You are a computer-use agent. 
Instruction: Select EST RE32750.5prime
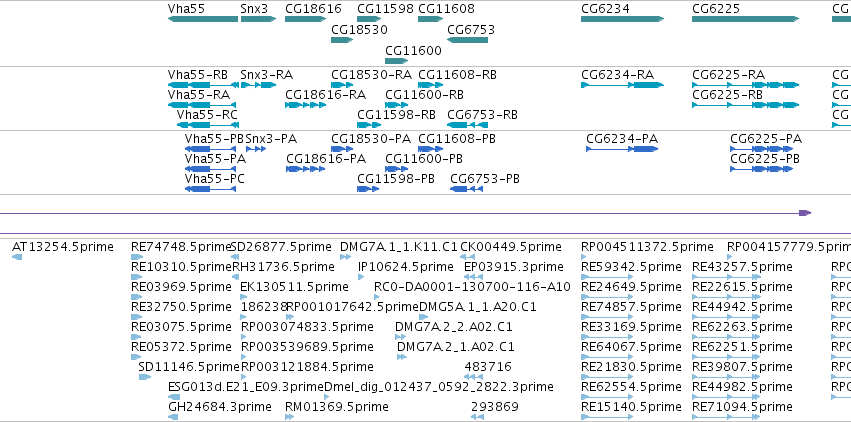(137, 317)
